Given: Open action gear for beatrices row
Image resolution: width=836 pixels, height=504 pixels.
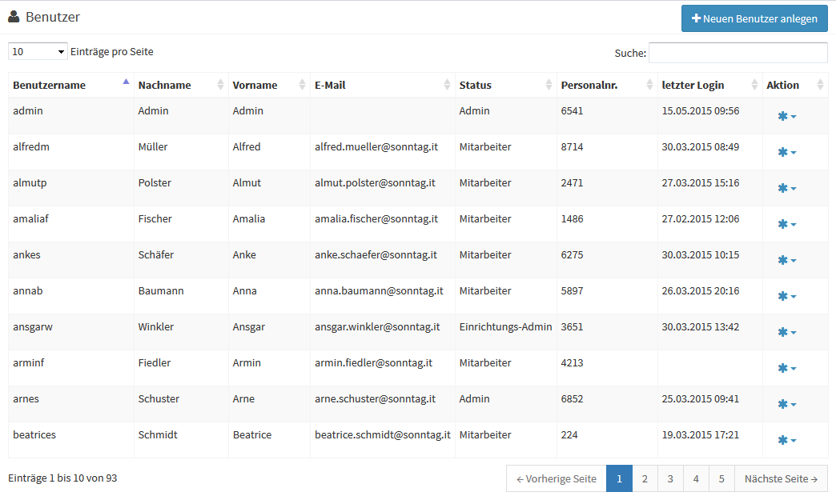Looking at the screenshot, I should [x=786, y=441].
